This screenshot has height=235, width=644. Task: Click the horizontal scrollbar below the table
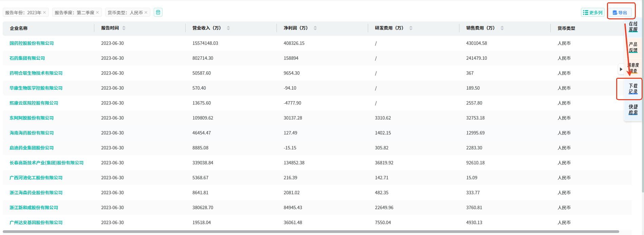coord(311,232)
